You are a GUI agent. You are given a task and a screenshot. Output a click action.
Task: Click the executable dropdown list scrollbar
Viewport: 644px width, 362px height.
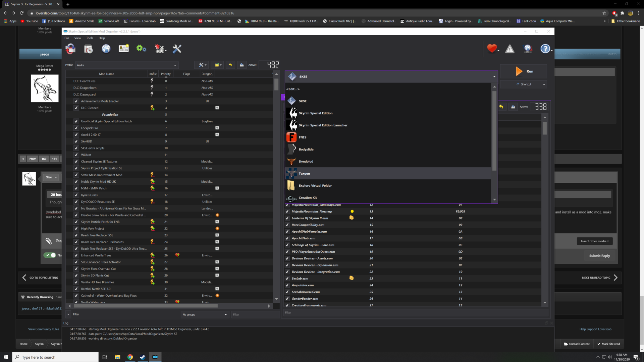[x=494, y=131]
